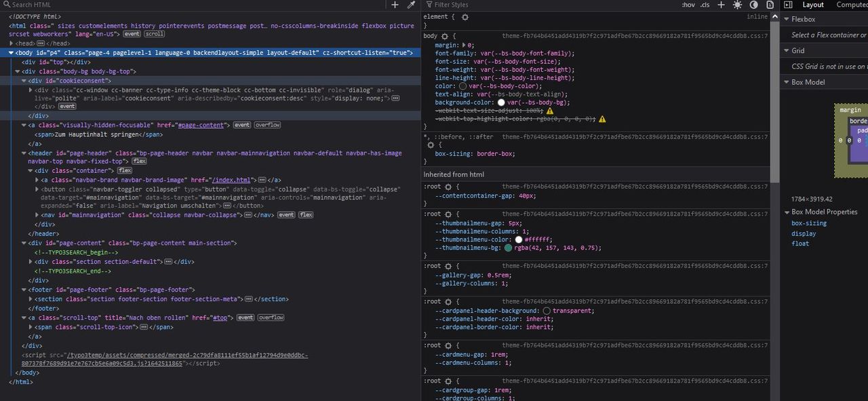Click selector highlighter icon next to element rule
The width and height of the screenshot is (868, 401).
point(465,17)
